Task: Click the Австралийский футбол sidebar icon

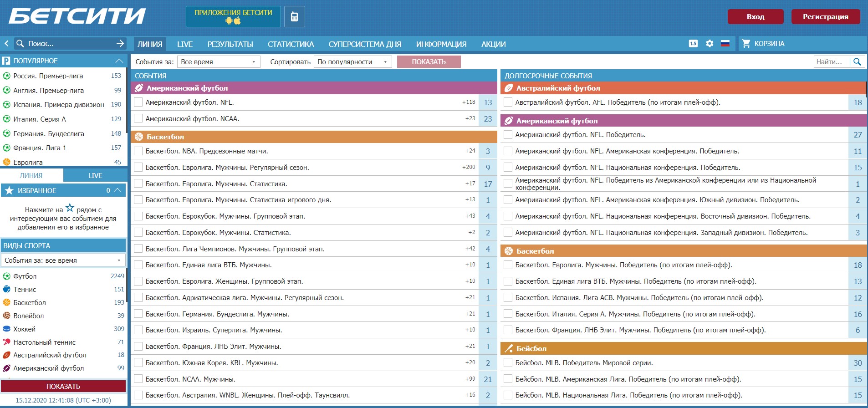Action: coord(7,355)
